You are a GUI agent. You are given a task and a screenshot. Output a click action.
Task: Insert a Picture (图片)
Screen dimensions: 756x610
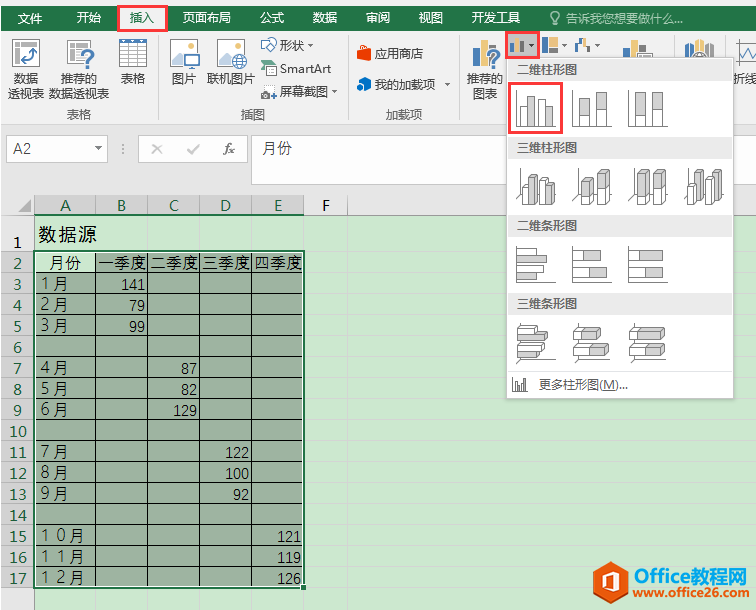[x=184, y=62]
